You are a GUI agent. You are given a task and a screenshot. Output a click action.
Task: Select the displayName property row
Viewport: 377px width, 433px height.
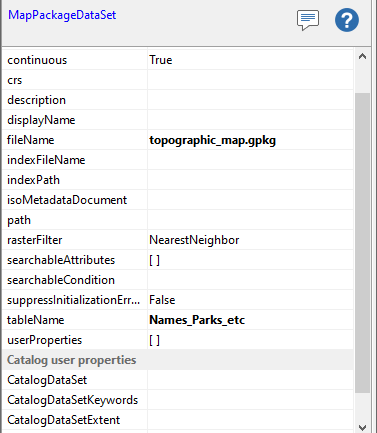[178, 120]
